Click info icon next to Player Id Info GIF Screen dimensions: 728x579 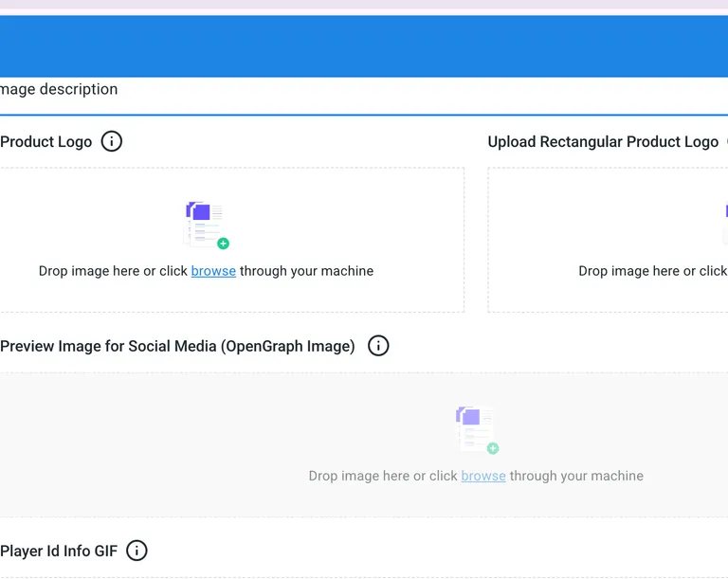pyautogui.click(x=137, y=551)
